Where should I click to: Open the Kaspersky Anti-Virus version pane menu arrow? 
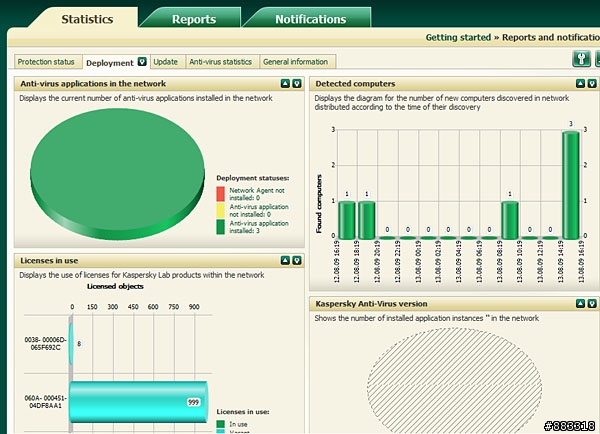point(592,303)
